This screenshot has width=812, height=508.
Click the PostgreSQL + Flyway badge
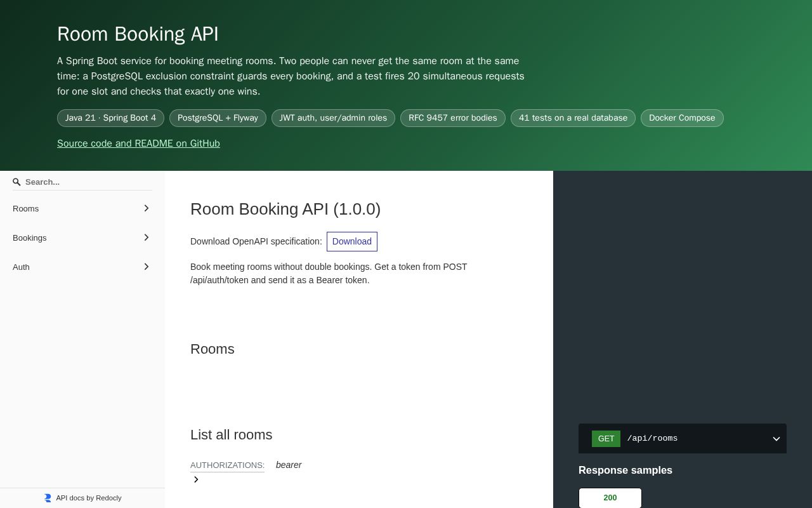(218, 118)
